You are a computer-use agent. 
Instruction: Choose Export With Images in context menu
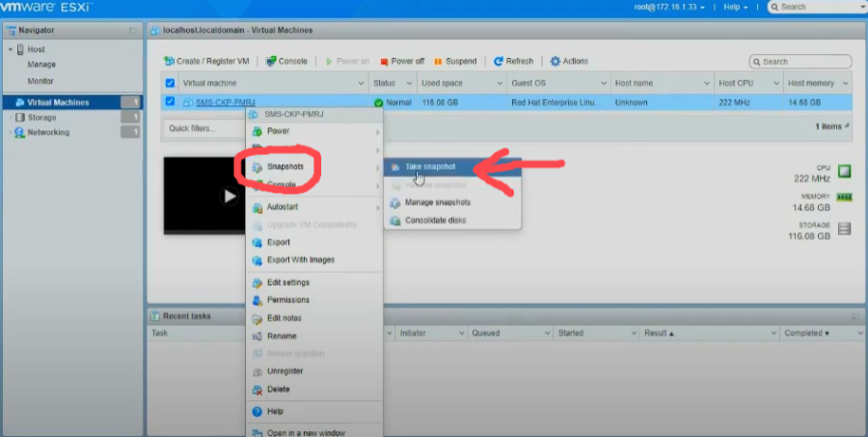tap(314, 259)
